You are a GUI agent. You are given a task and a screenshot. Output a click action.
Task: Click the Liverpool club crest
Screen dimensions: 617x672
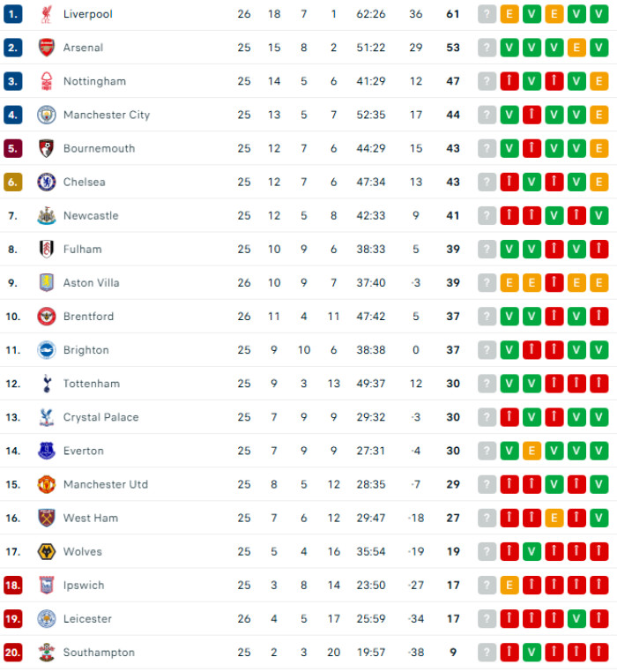(x=46, y=14)
